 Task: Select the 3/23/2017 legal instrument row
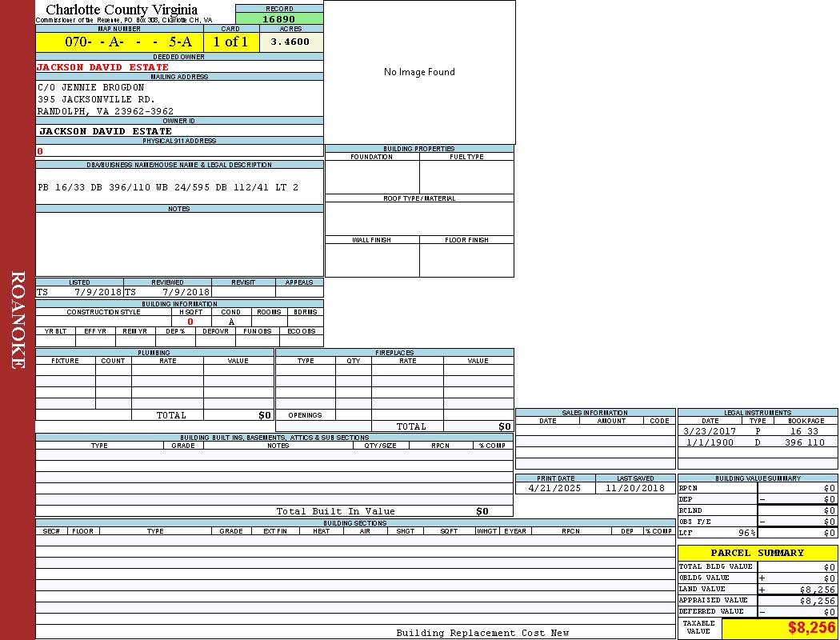pyautogui.click(x=756, y=431)
